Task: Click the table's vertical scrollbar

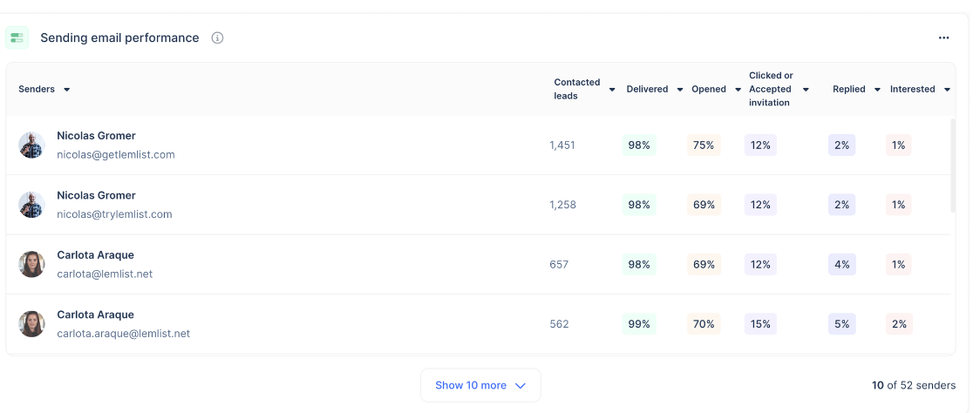Action: [x=952, y=166]
